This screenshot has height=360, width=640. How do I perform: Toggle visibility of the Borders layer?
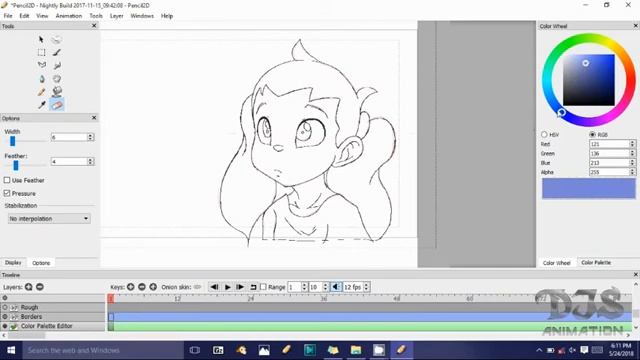(x=5, y=316)
